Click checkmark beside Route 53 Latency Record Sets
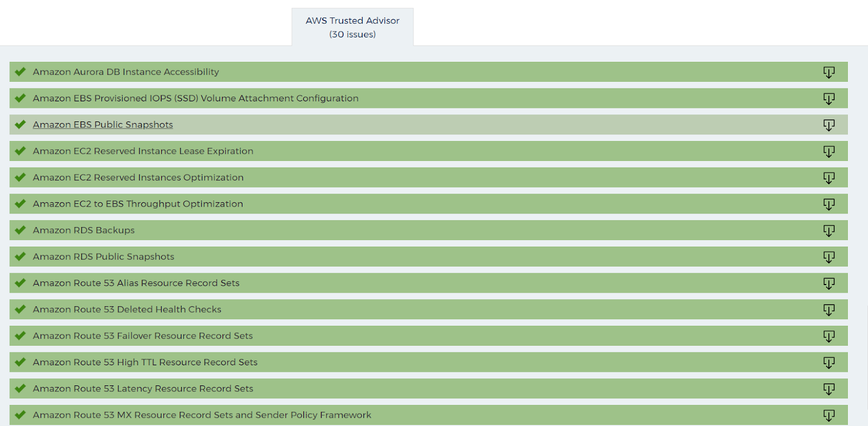The height and width of the screenshot is (426, 868). [21, 388]
